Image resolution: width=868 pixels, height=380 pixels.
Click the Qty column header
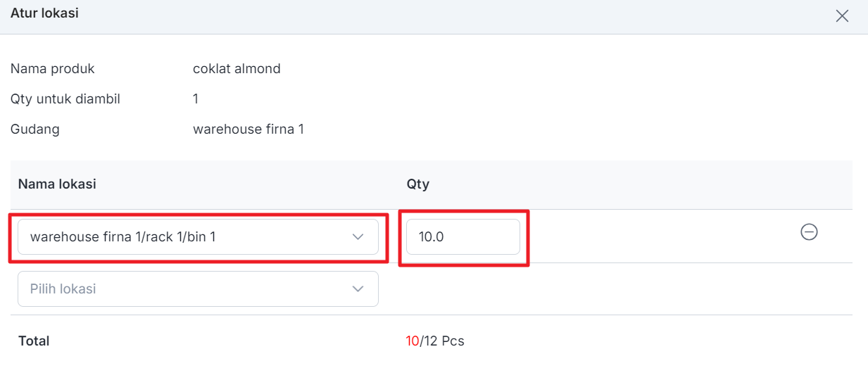[x=418, y=184]
